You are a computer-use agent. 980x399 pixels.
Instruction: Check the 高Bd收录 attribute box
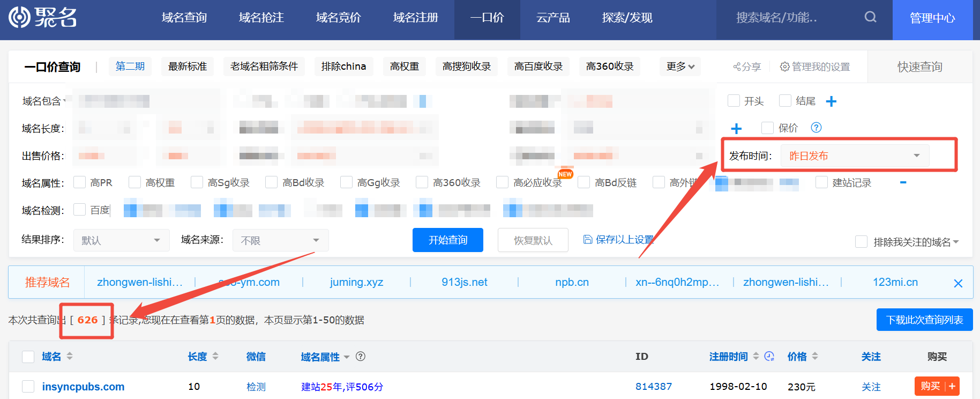pyautogui.click(x=272, y=182)
